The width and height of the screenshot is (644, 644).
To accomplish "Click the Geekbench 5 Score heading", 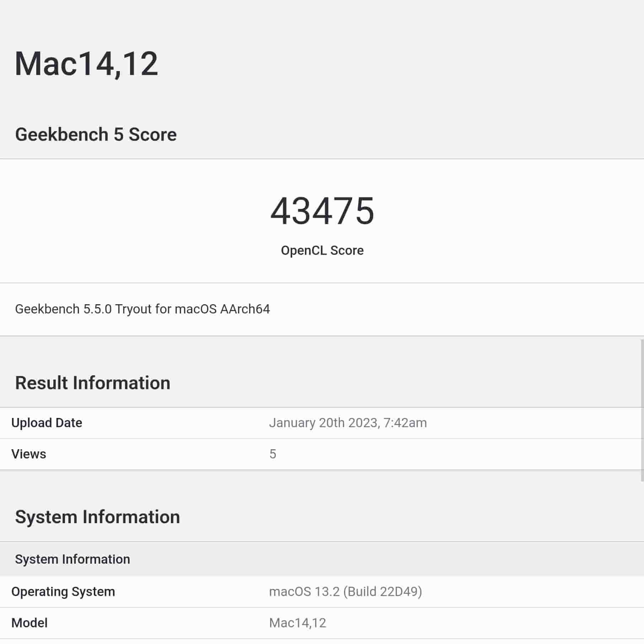I will pyautogui.click(x=96, y=135).
